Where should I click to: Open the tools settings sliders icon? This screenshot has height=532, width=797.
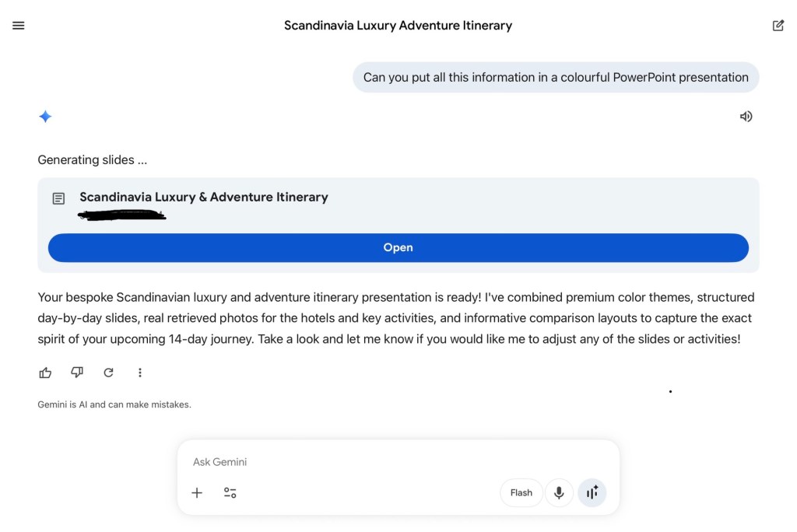[230, 492]
